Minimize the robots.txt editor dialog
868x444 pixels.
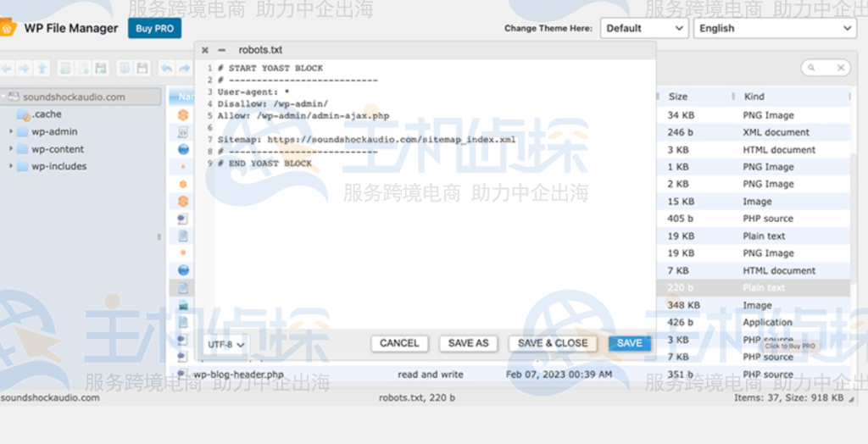tap(222, 50)
